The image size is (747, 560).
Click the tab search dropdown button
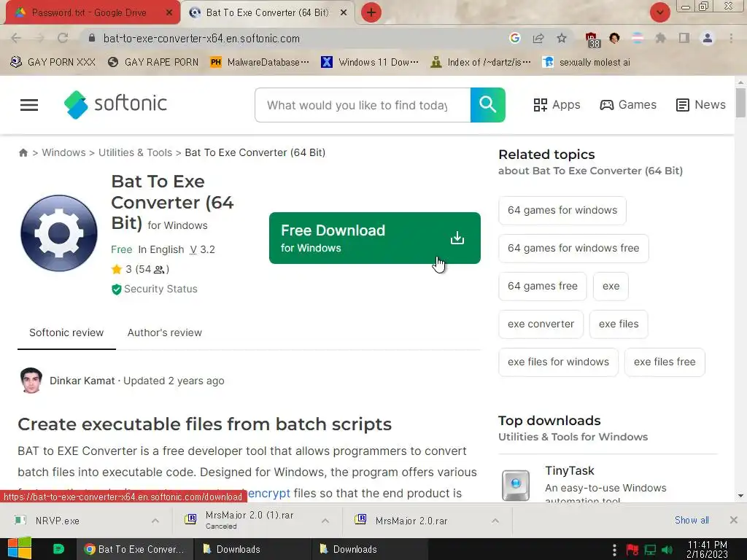(659, 13)
